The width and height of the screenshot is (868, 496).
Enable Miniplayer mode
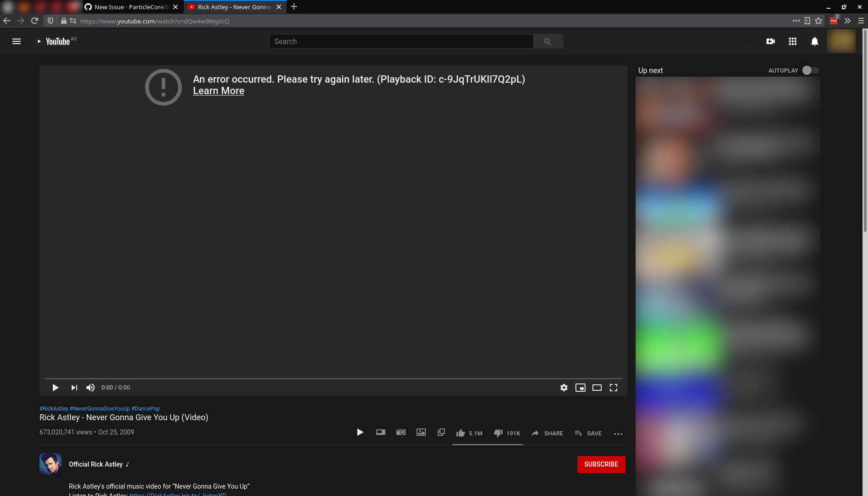click(581, 388)
